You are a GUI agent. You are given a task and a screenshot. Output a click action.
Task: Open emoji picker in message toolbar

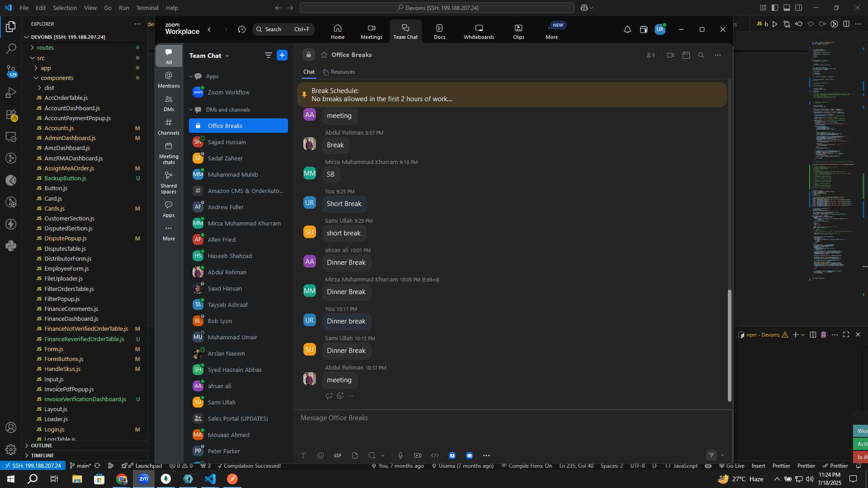(321, 455)
